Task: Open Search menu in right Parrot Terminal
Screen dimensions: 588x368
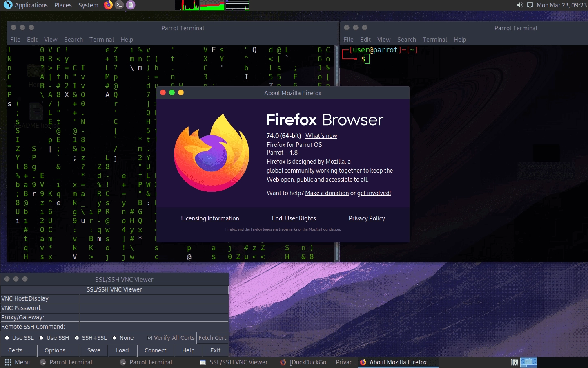Action: click(407, 40)
